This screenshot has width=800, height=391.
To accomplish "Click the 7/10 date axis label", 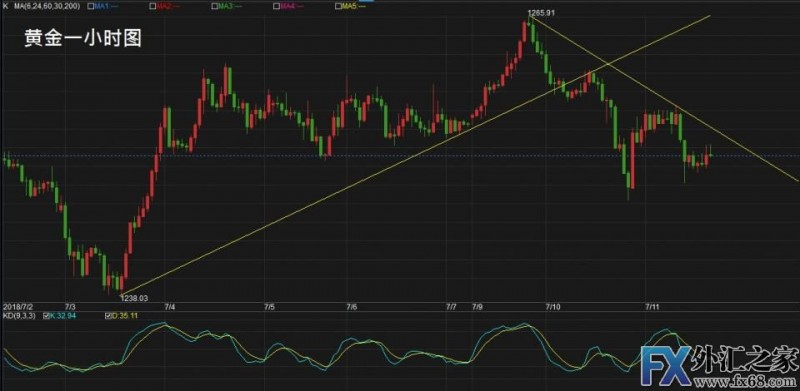I will pos(553,307).
